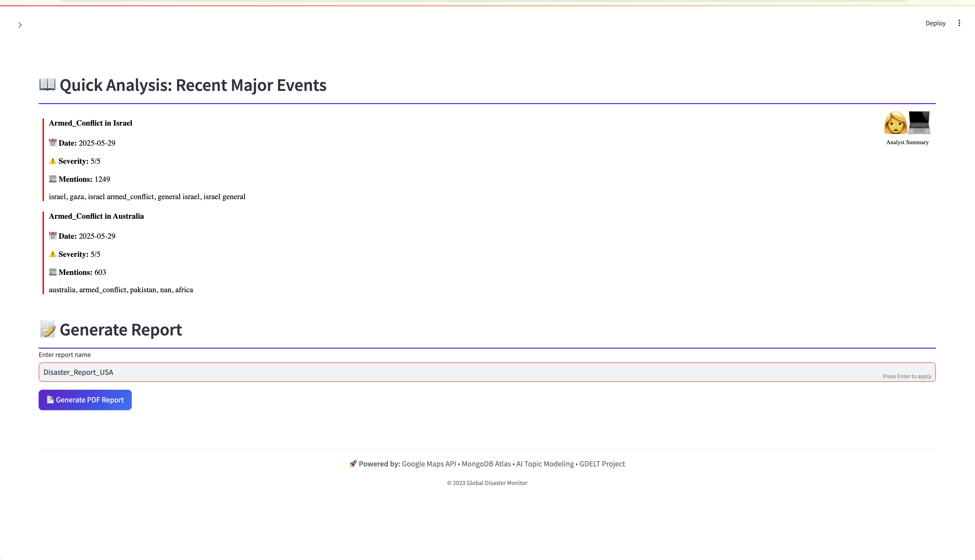Click the laptop emoji above Analyst Summary
The width and height of the screenshot is (975, 560).
[919, 123]
